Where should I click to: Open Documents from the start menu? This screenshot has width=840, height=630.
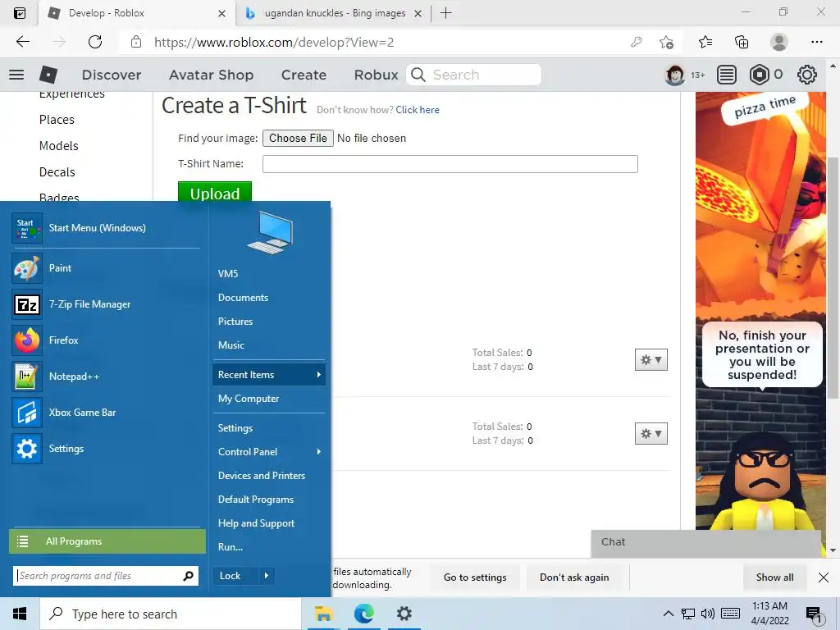tap(243, 297)
